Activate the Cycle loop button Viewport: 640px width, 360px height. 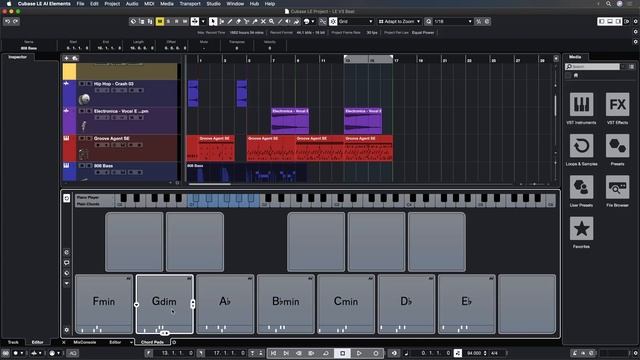[326, 353]
